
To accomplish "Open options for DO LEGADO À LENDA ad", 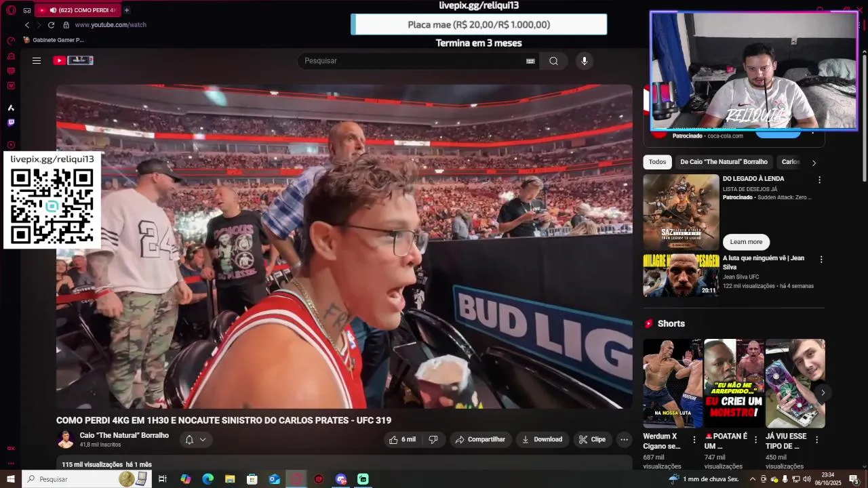I will [x=819, y=180].
